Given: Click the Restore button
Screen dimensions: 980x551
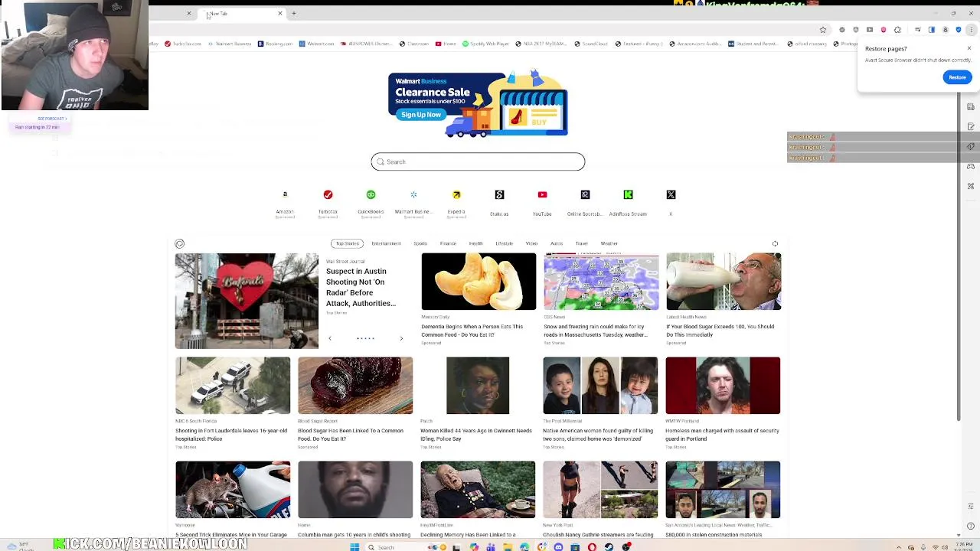Looking at the screenshot, I should point(957,77).
